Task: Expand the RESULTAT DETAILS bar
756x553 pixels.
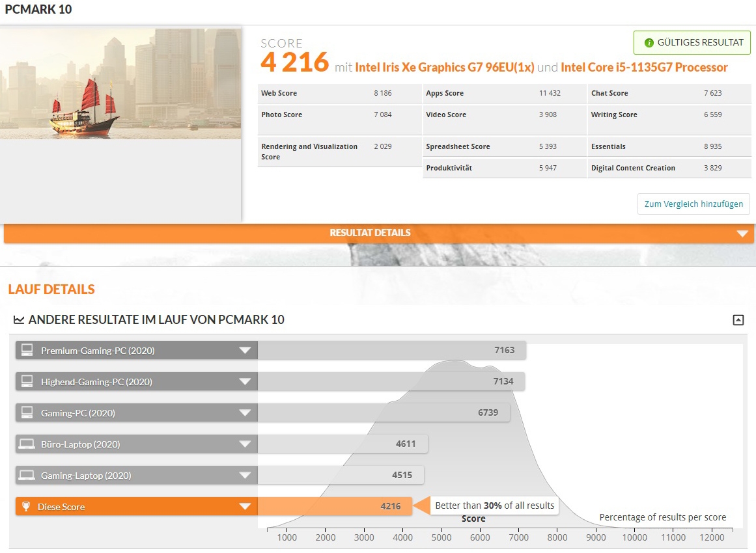Action: click(x=378, y=233)
